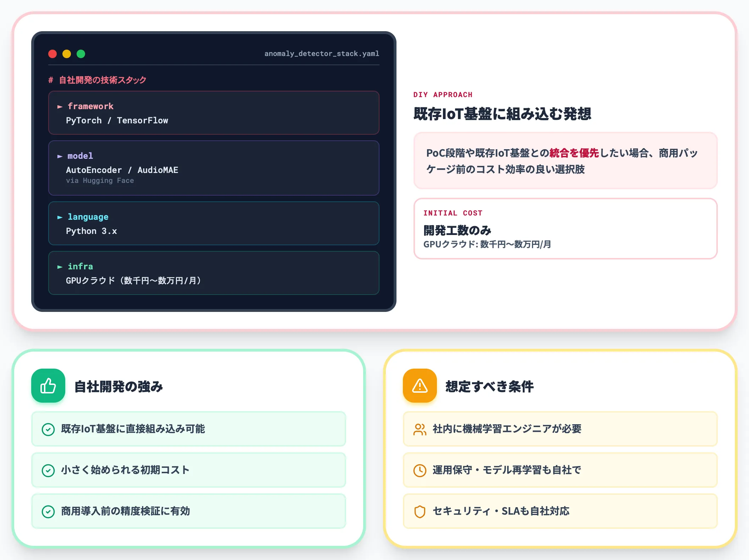Expand the infra arrow marker
The image size is (749, 560).
[x=60, y=267]
